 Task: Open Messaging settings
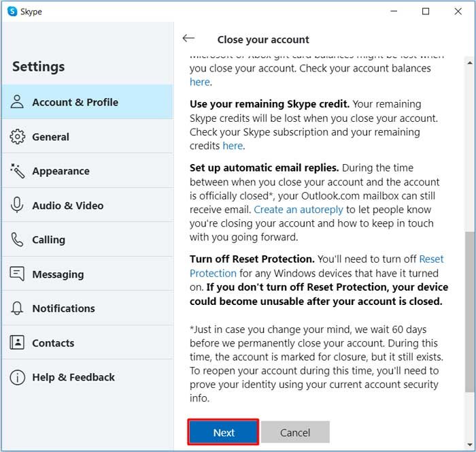coord(88,274)
